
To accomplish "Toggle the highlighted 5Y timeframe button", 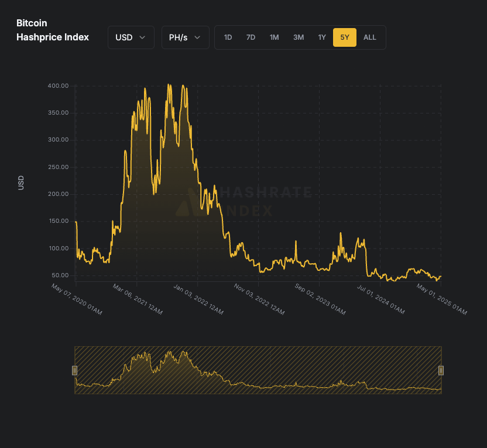I will tap(345, 37).
